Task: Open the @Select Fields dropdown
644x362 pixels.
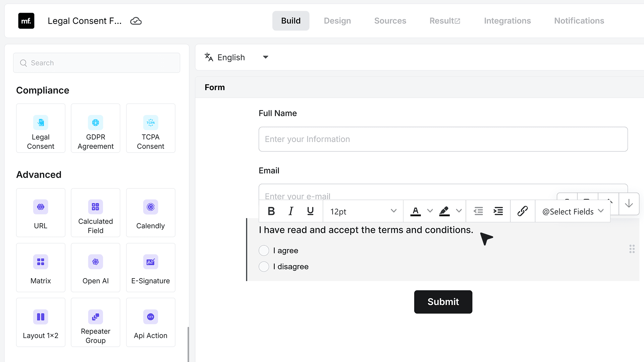Action: point(573,211)
